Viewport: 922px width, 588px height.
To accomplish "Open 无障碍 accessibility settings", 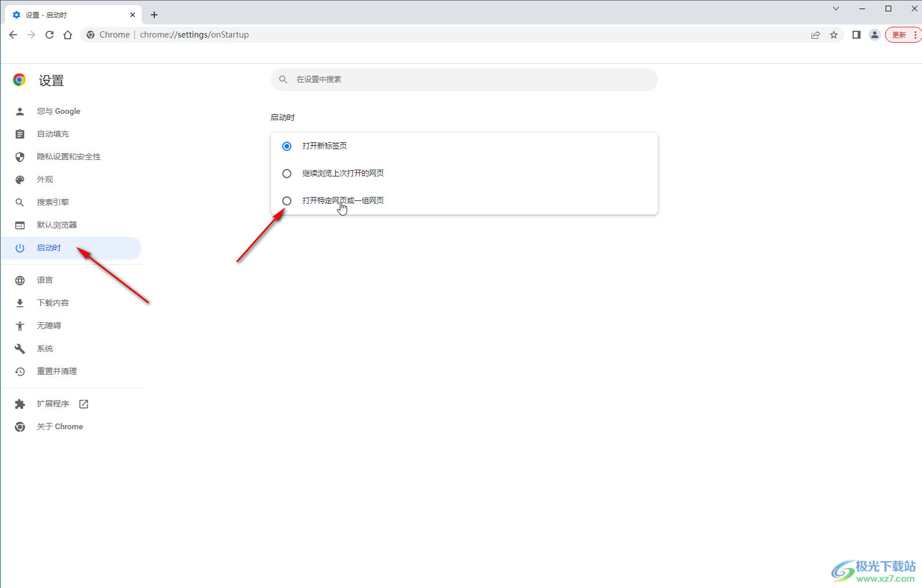I will (71, 326).
